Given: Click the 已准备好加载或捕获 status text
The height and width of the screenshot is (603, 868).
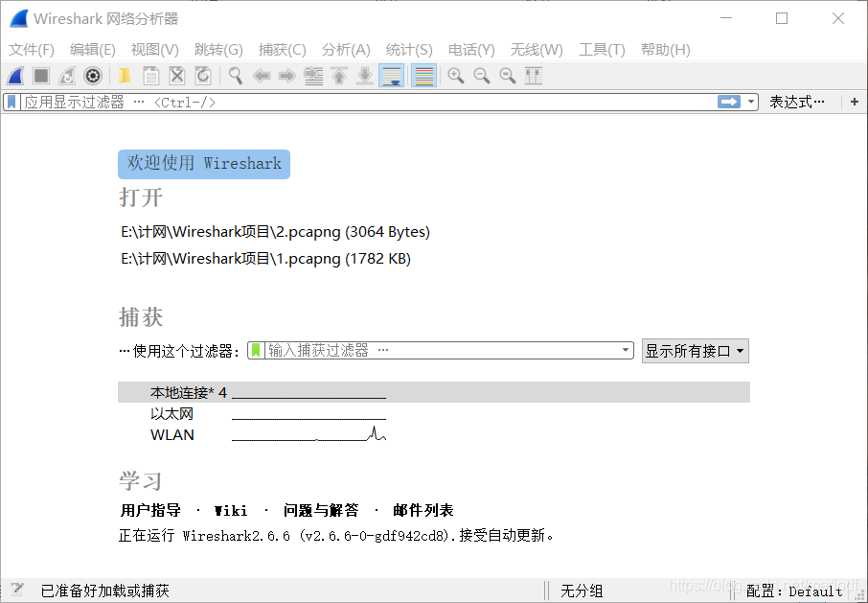Looking at the screenshot, I should (x=105, y=591).
